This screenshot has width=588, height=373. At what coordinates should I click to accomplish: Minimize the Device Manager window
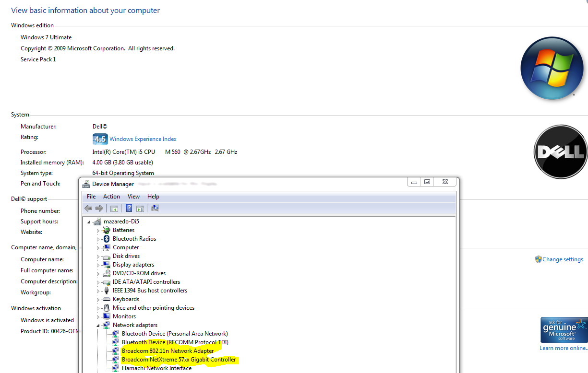[x=414, y=182]
